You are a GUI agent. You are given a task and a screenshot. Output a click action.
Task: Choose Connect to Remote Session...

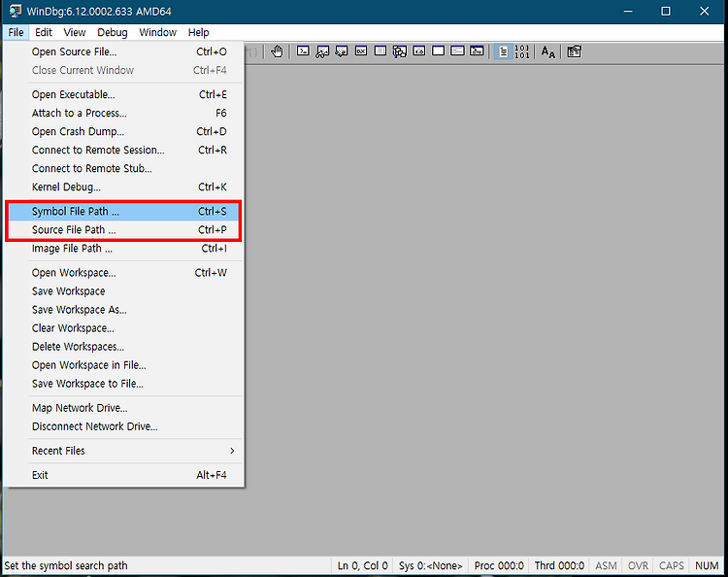124,150
